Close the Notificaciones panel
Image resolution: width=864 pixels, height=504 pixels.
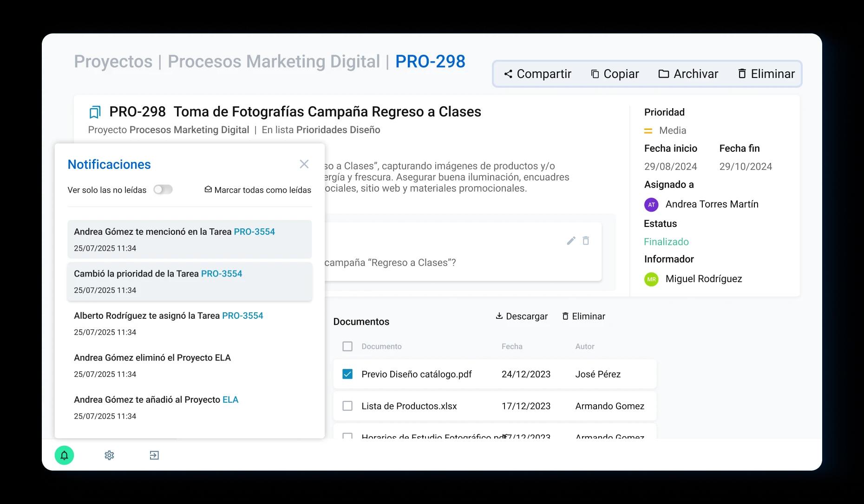click(304, 164)
